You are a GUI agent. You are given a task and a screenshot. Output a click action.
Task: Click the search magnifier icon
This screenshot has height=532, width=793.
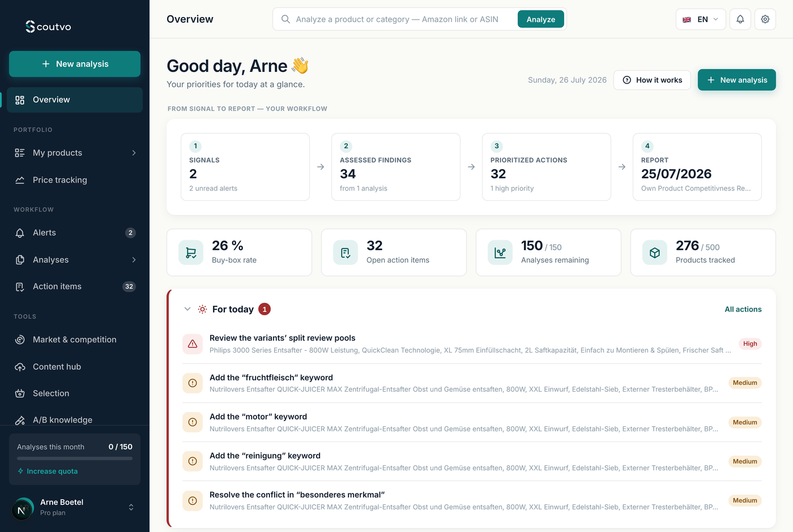pos(285,19)
